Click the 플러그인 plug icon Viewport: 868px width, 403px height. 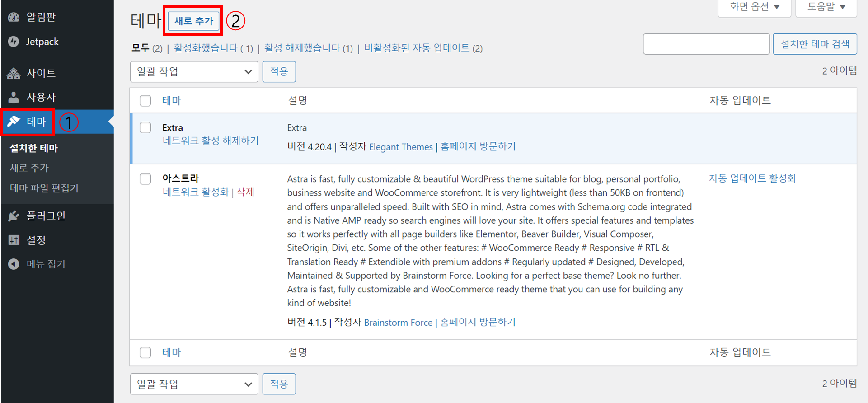point(14,216)
